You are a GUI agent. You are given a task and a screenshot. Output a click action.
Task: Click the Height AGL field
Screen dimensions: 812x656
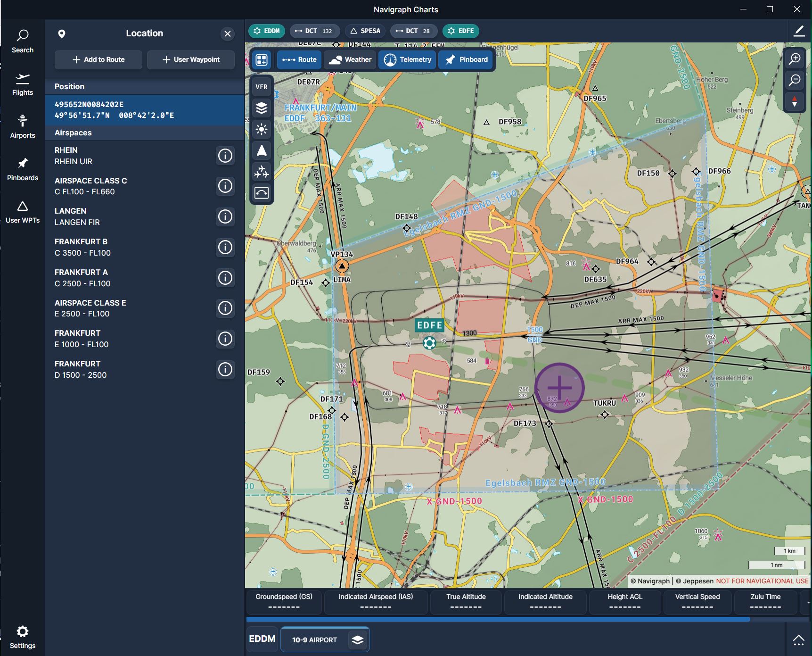[624, 602]
